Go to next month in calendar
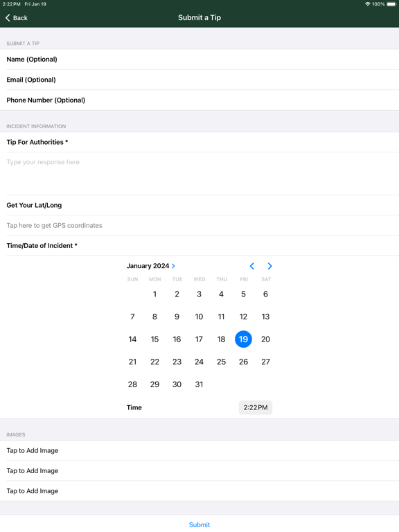This screenshot has height=532, width=399. (269, 266)
